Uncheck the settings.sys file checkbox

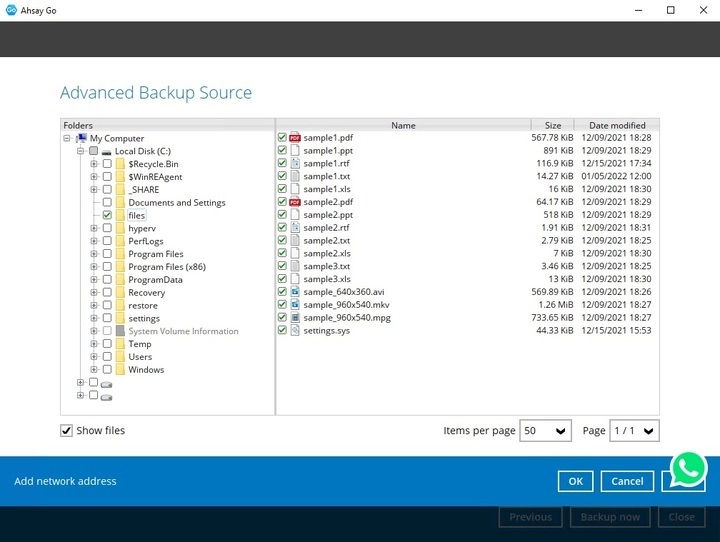pos(282,330)
